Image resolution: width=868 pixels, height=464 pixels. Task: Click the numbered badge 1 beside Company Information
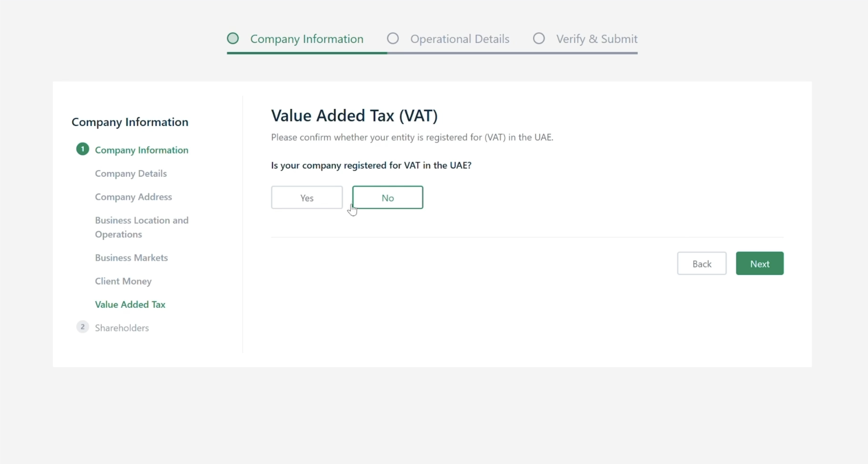[x=83, y=149]
